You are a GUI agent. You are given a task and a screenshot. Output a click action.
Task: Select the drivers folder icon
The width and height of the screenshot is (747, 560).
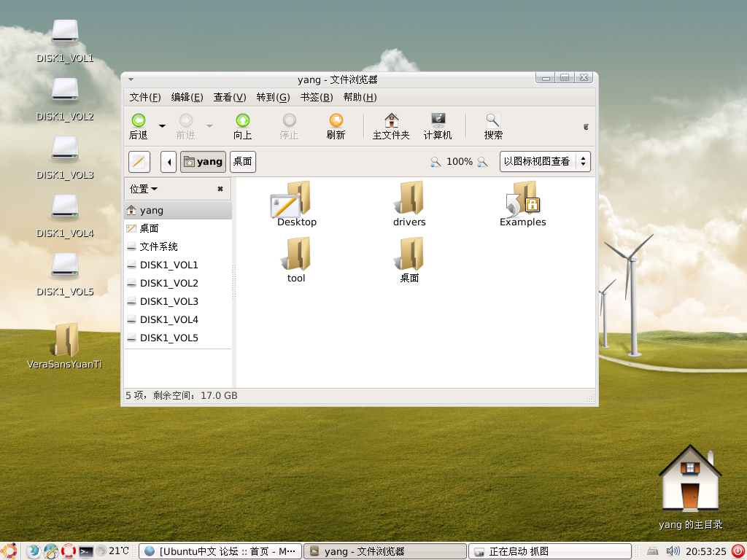coord(409,203)
